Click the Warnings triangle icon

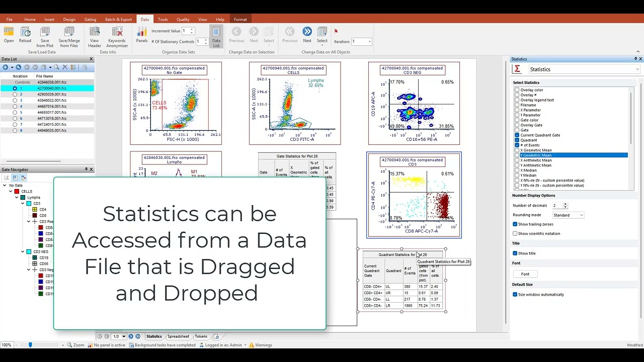coord(252,345)
